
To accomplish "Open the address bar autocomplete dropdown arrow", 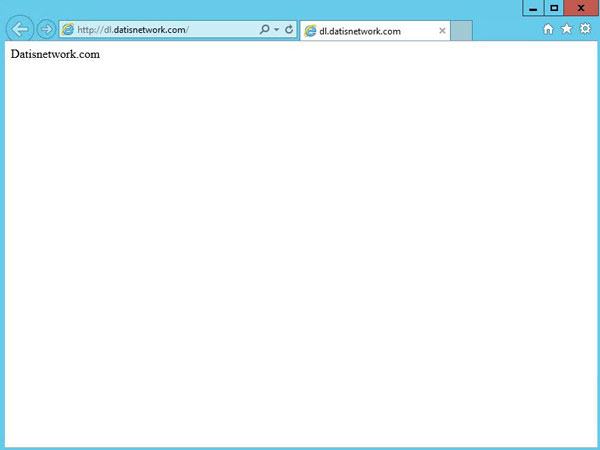I will tap(276, 29).
